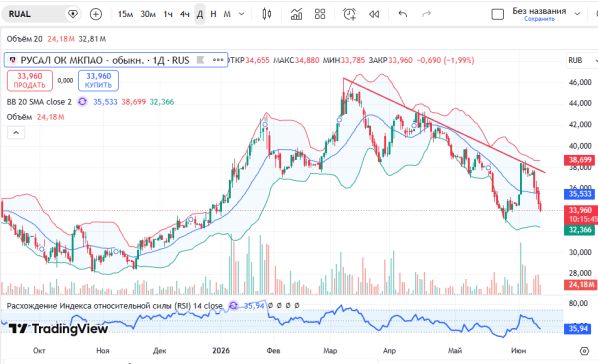
Task: Collapse the indicator legend with chevron
Action: [x=16, y=133]
